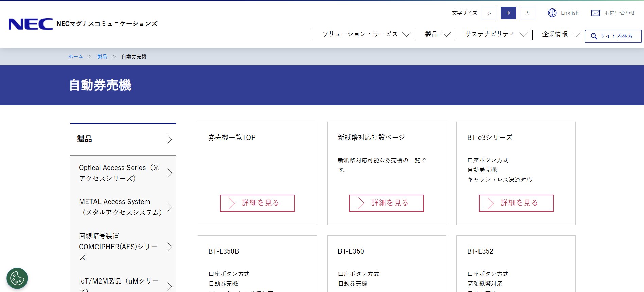
Task: Click 券売機一覧TOP card title
Action: 232,138
